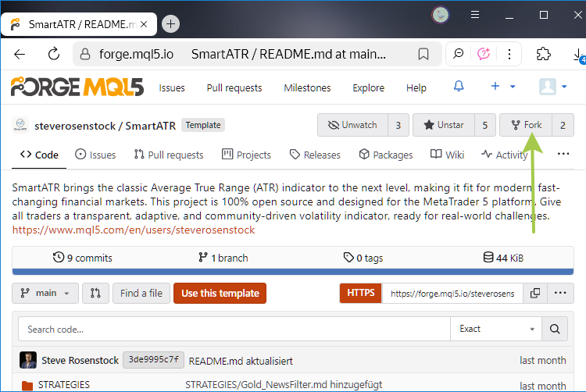This screenshot has width=586, height=392.
Task: Select the HTTPS clone option
Action: point(361,293)
